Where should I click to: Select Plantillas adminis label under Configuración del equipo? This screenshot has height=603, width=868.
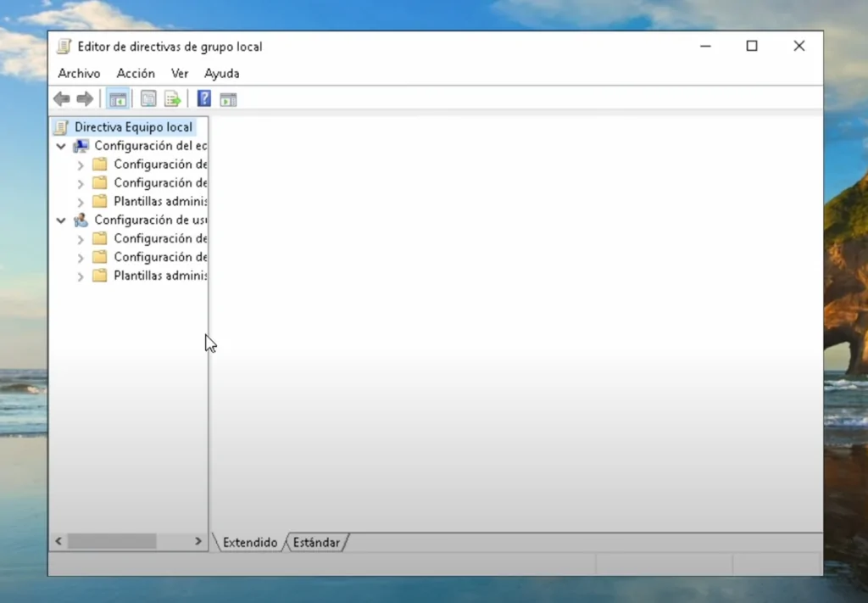(160, 201)
